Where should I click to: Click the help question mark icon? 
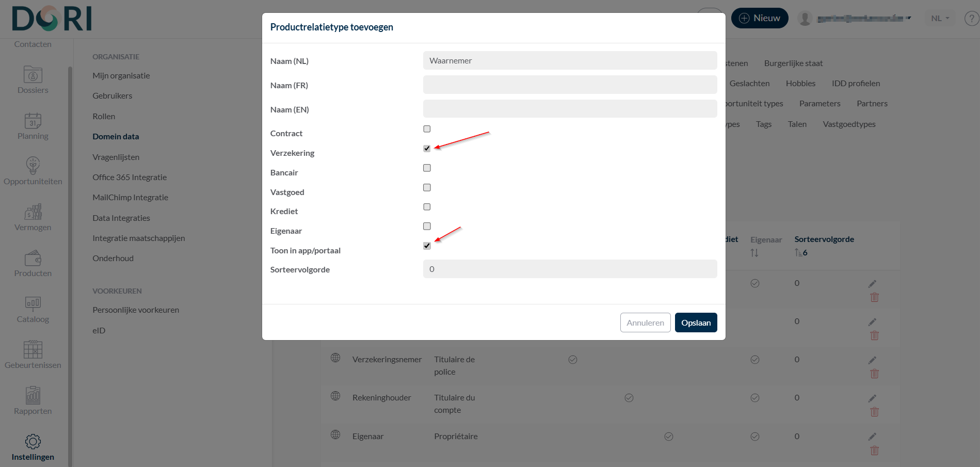click(x=972, y=19)
